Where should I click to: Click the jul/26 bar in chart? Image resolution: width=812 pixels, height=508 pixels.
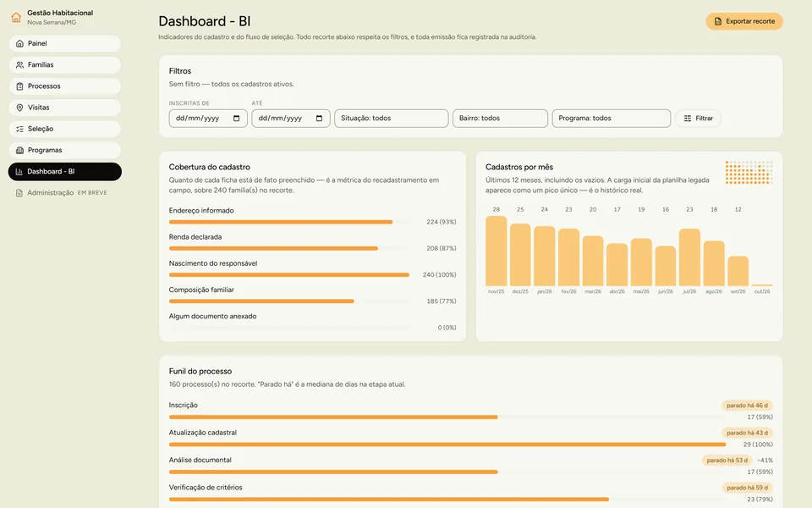(x=690, y=257)
